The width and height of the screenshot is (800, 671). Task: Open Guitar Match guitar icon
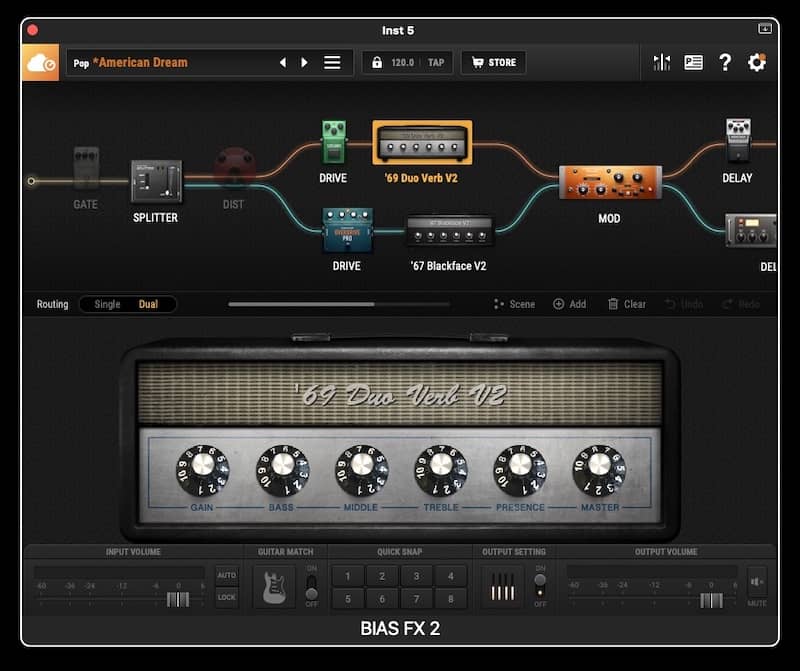[274, 587]
